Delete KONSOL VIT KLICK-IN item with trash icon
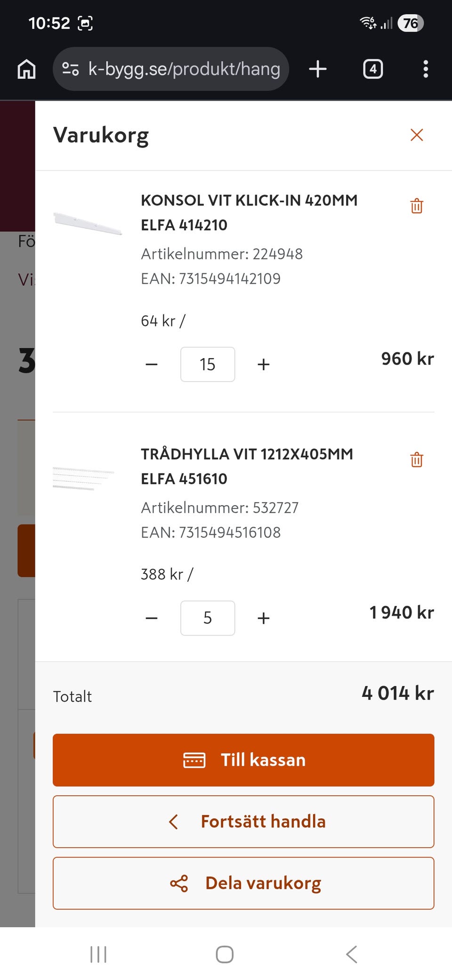The image size is (452, 980). tap(417, 206)
